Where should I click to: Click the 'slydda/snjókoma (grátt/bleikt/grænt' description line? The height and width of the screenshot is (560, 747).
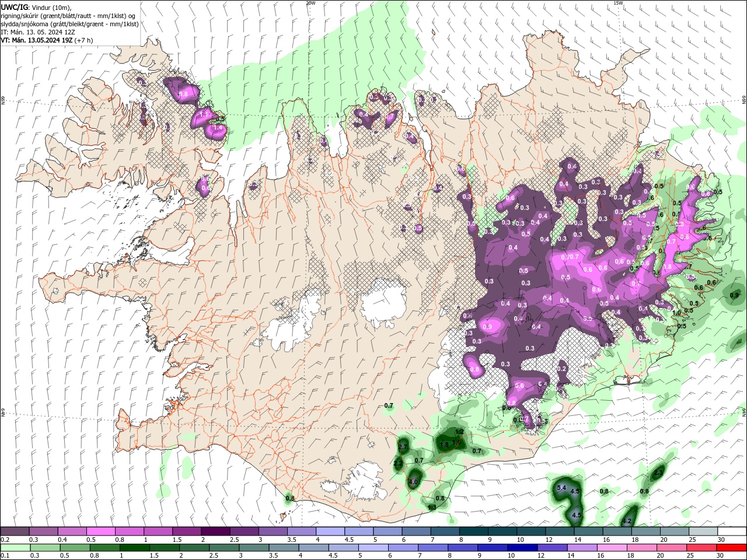(69, 24)
